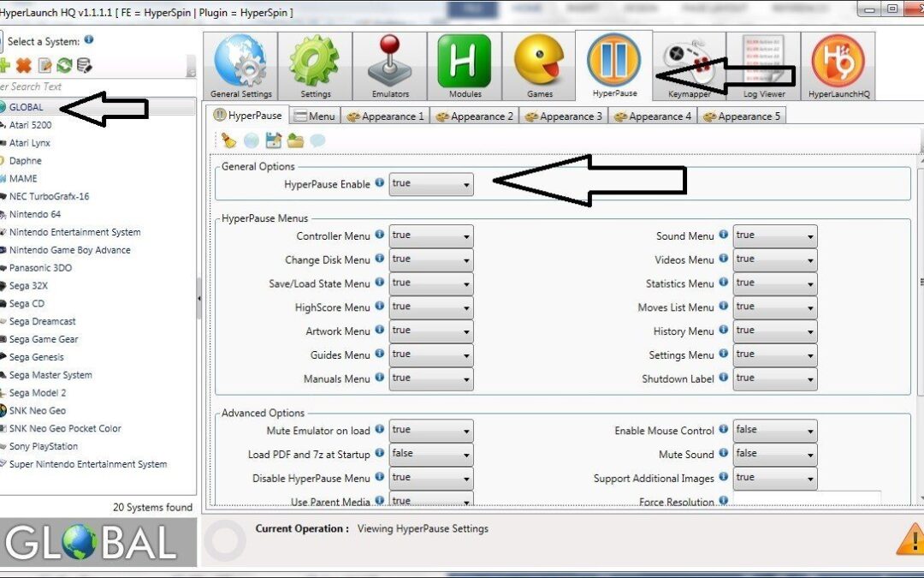The image size is (924, 578).
Task: Select Sega Dreamcast in the system list
Action: [x=42, y=321]
